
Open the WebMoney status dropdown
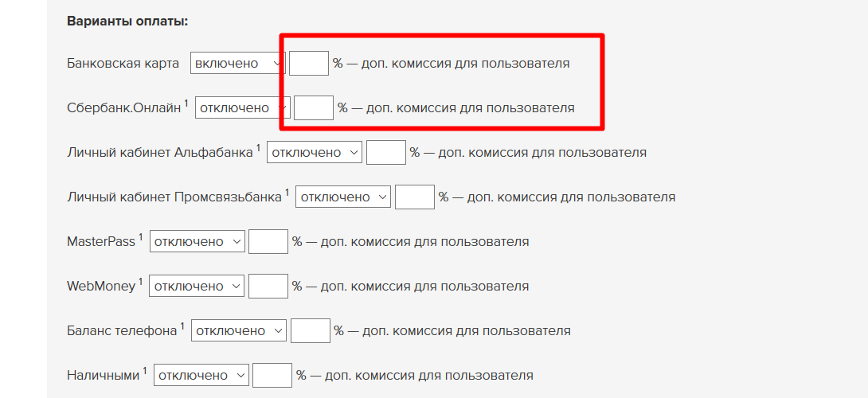point(197,287)
